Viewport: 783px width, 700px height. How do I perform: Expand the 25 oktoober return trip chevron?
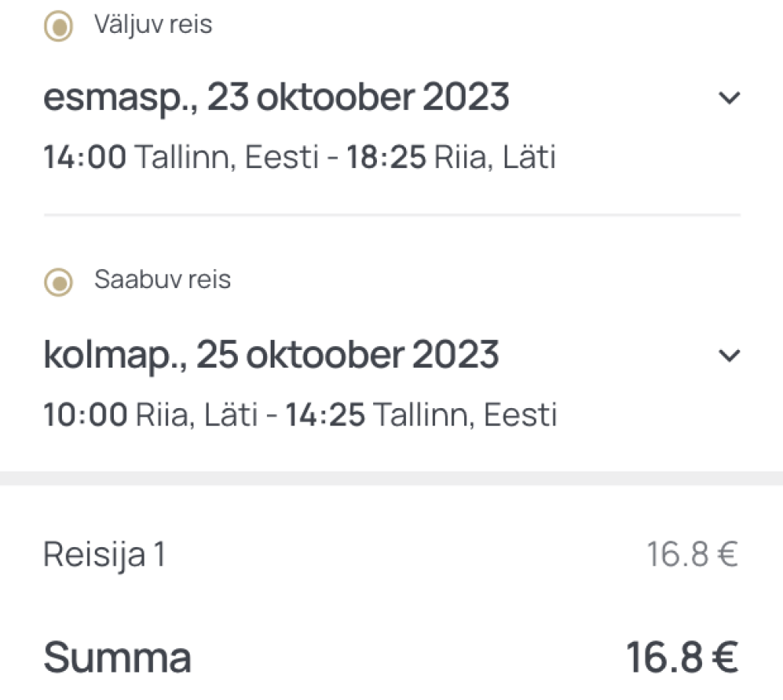[730, 355]
